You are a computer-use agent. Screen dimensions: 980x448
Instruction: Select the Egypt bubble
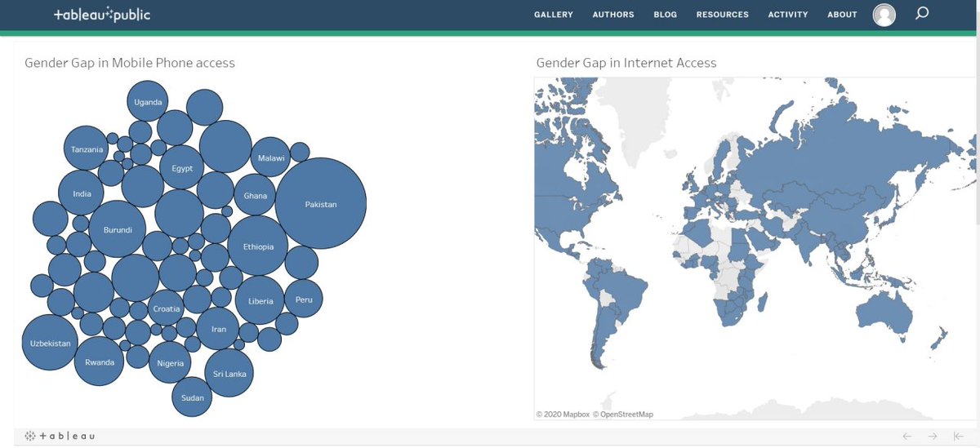tap(182, 167)
